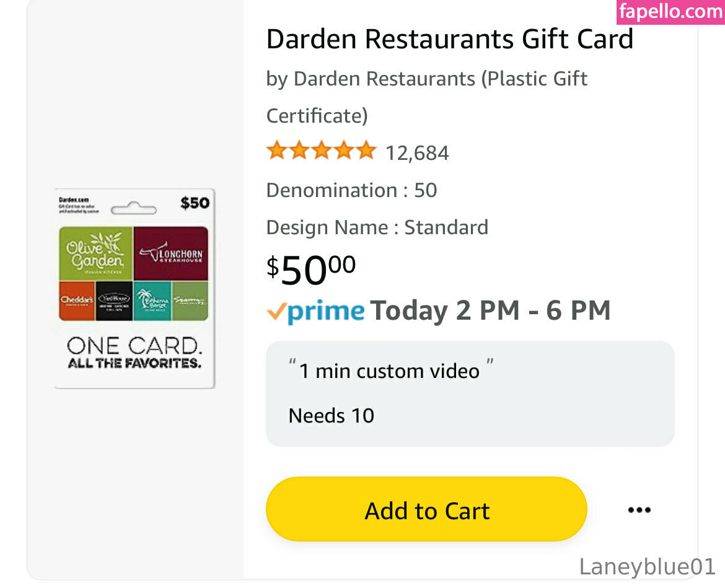Open the Darden Restaurants Gift Card title
The image size is (725, 588).
click(449, 40)
